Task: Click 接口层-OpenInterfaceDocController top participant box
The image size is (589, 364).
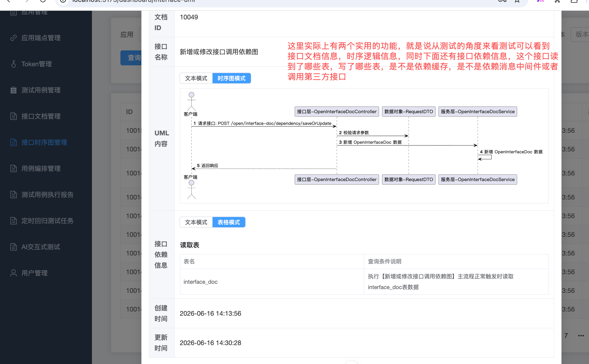Action: [337, 112]
